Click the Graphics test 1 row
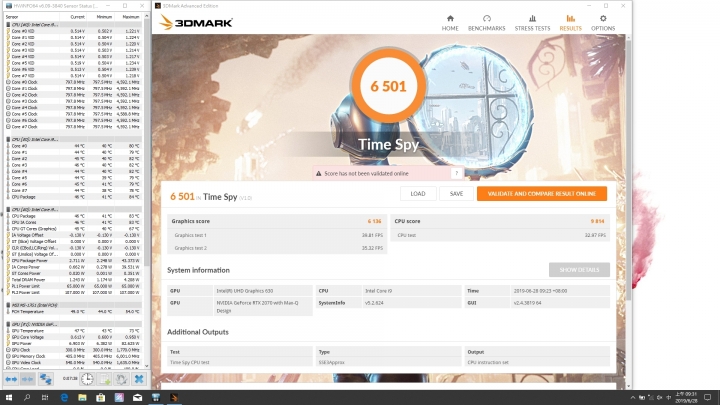720x405 pixels. [x=277, y=235]
